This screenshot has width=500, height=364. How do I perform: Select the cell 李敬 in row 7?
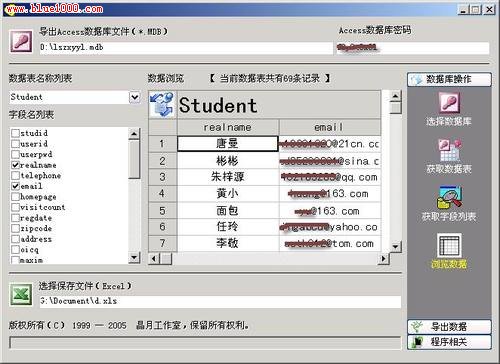[228, 243]
